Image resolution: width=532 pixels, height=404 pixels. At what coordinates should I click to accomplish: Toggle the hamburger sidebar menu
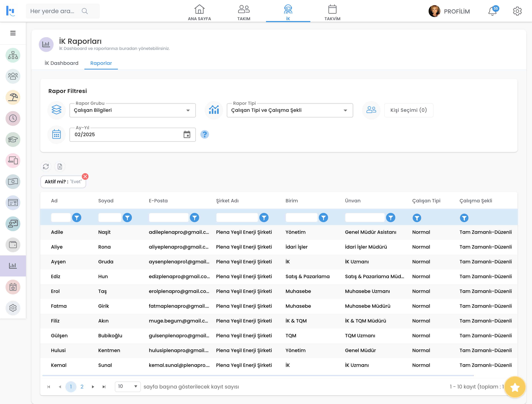pyautogui.click(x=13, y=33)
